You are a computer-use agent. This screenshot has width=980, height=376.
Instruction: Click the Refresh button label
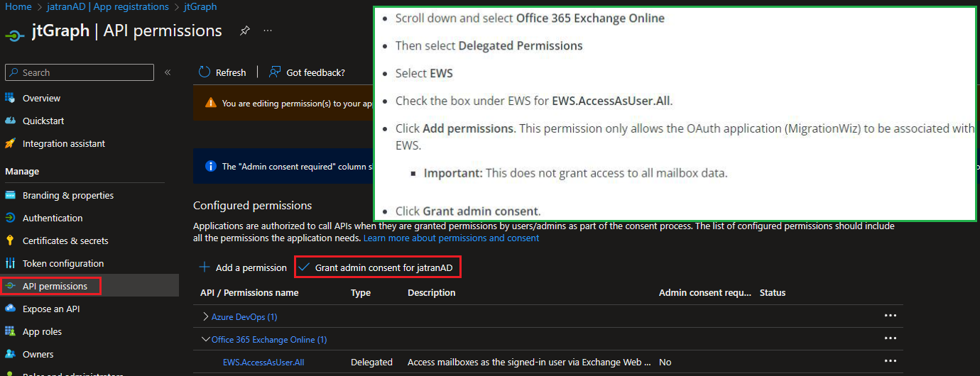[x=231, y=72]
